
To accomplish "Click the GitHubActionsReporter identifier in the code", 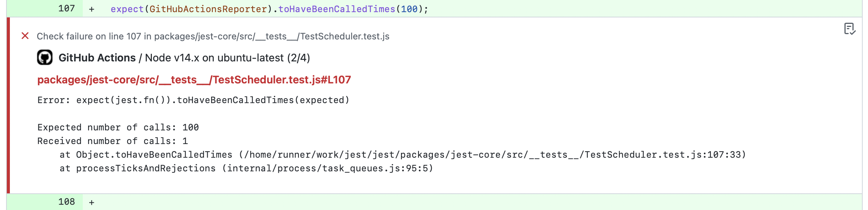I will [208, 9].
